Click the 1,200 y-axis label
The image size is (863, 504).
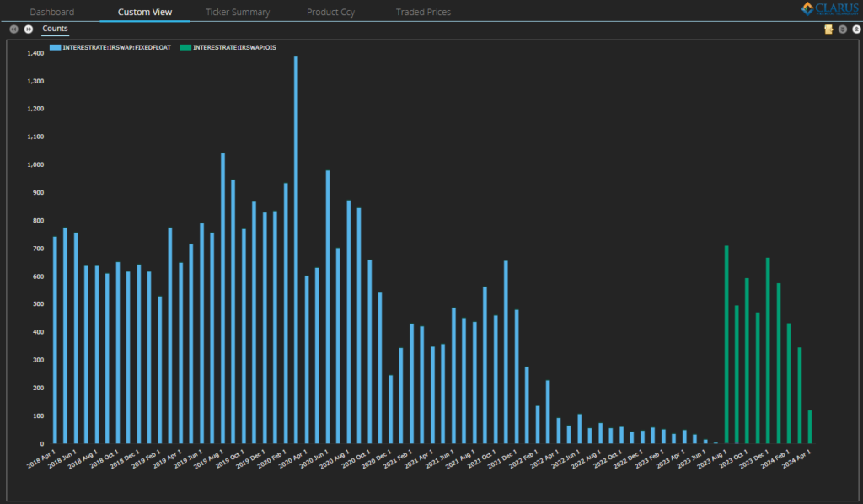tap(35, 109)
